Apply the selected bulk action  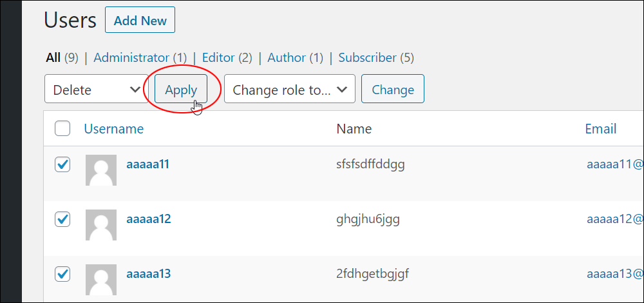pyautogui.click(x=181, y=89)
